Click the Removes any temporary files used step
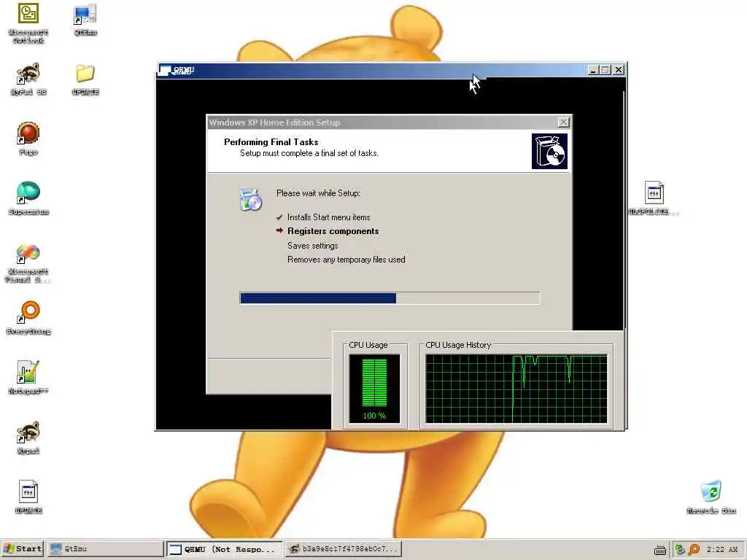 coord(347,260)
